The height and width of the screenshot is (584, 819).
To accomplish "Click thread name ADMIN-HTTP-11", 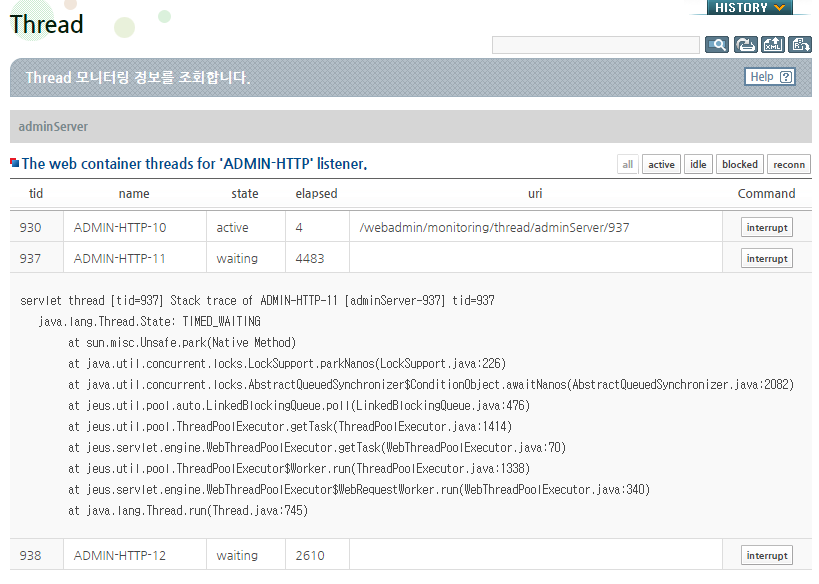I will [x=120, y=259].
